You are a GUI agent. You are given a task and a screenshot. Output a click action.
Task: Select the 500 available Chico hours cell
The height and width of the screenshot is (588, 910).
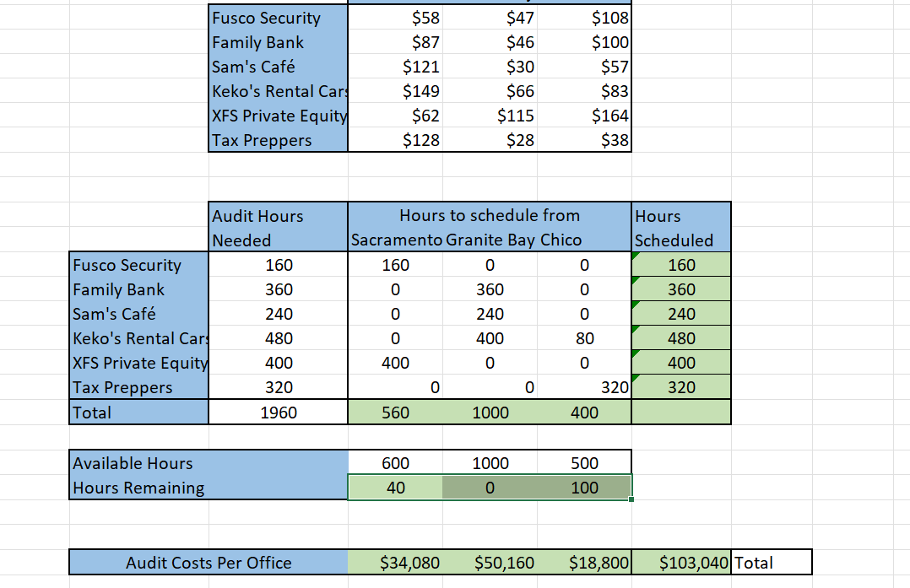pyautogui.click(x=584, y=463)
